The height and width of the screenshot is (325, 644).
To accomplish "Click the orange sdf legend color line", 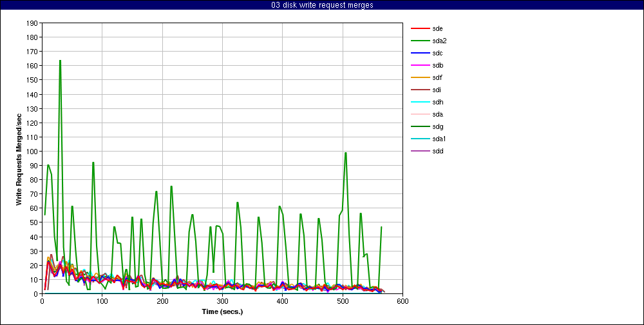I will click(420, 77).
